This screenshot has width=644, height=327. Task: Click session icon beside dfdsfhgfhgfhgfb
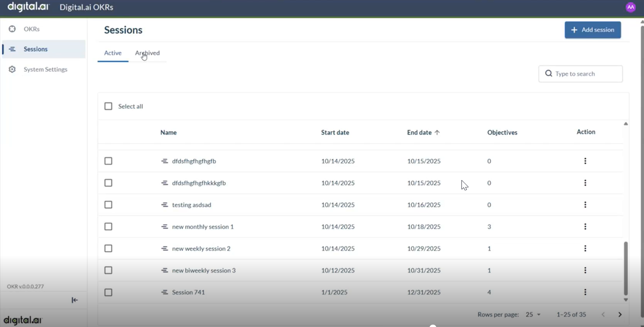point(164,161)
